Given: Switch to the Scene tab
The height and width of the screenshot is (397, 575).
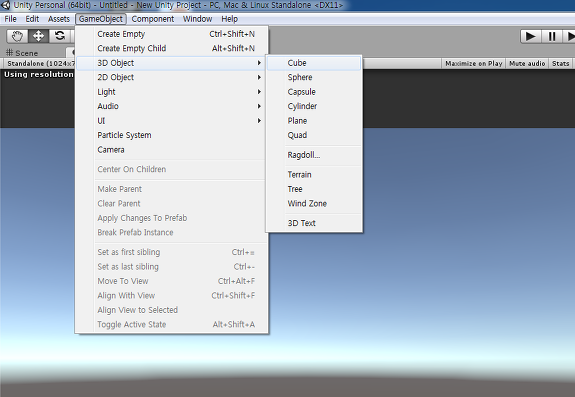Looking at the screenshot, I should pos(22,53).
